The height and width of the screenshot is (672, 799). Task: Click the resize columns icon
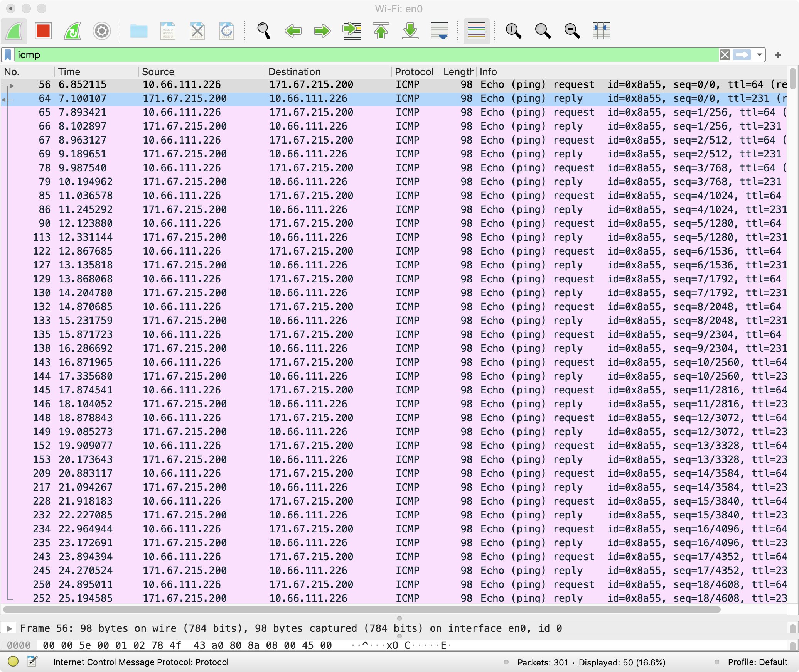(x=601, y=31)
